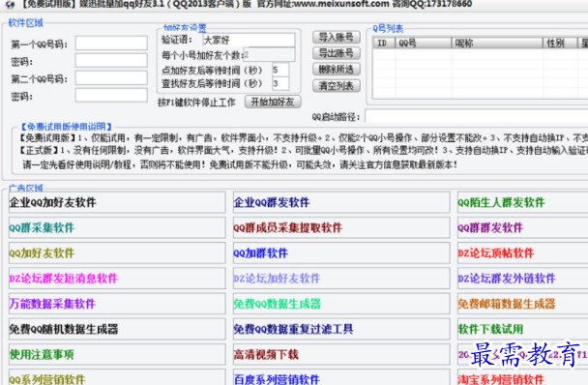The height and width of the screenshot is (385, 588).
Task: Click the first account password field
Action: [x=111, y=60]
